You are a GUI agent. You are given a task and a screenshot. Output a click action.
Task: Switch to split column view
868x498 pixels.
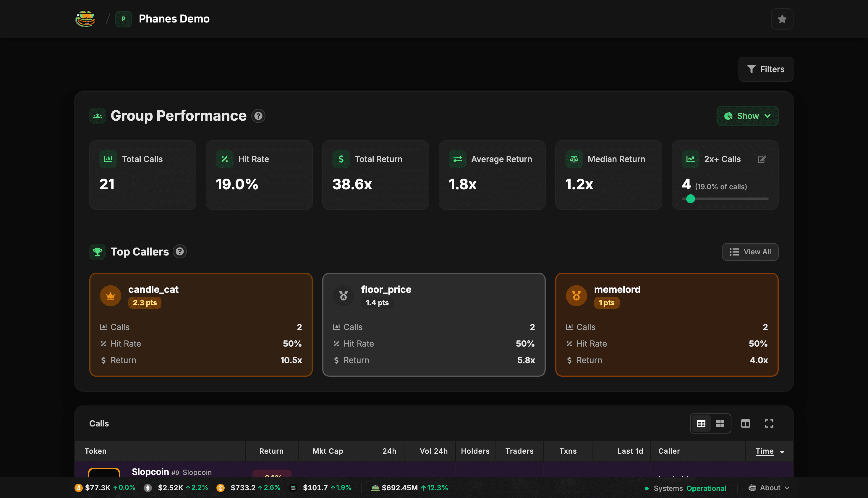pos(745,423)
